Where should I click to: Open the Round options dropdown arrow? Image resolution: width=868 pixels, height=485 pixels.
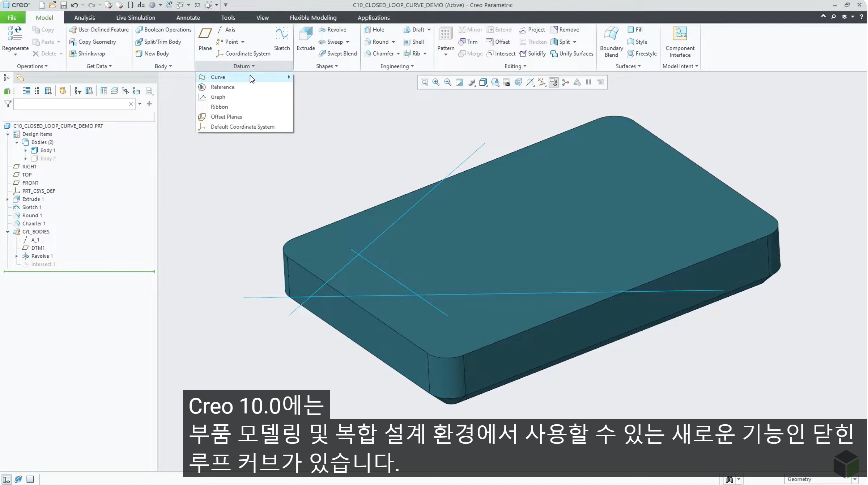click(393, 42)
